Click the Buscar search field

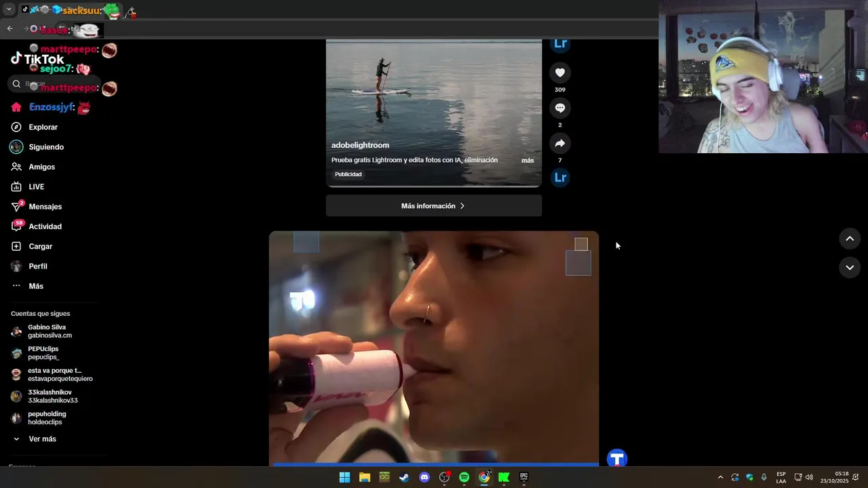pos(54,84)
